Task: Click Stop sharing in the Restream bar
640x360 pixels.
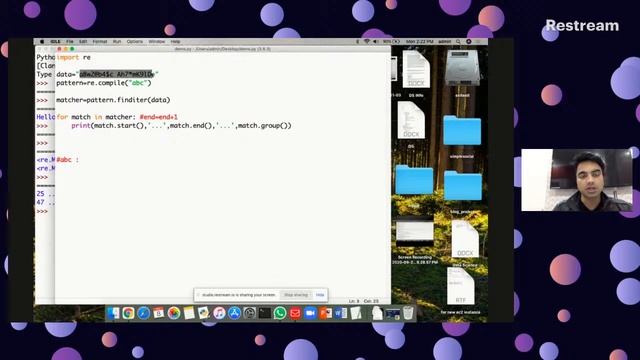Action: [x=296, y=295]
